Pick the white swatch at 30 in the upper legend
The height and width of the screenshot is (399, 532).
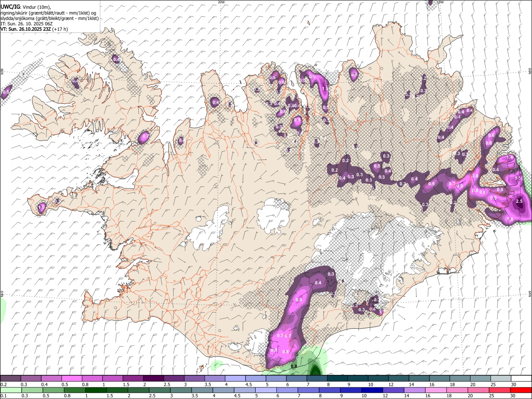(521, 379)
